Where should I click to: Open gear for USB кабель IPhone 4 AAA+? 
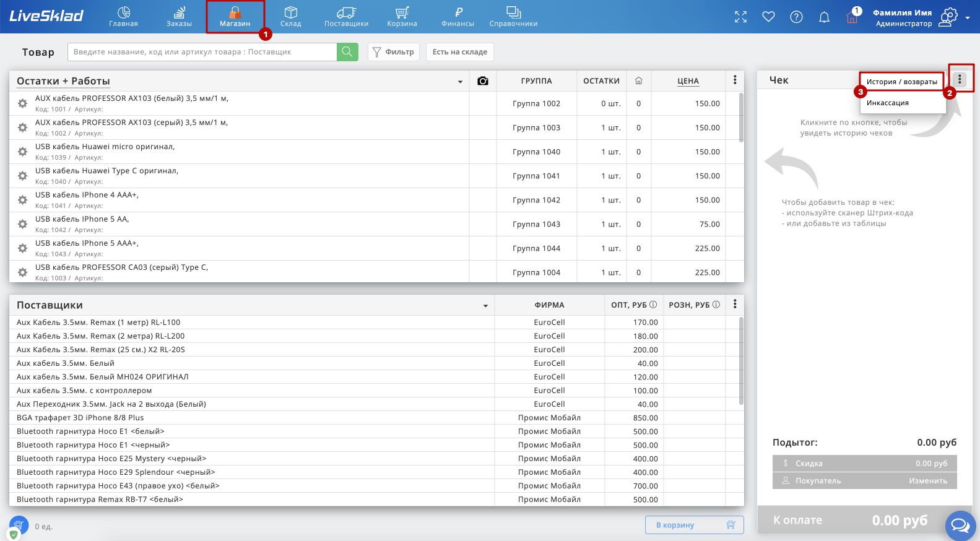[x=22, y=200]
